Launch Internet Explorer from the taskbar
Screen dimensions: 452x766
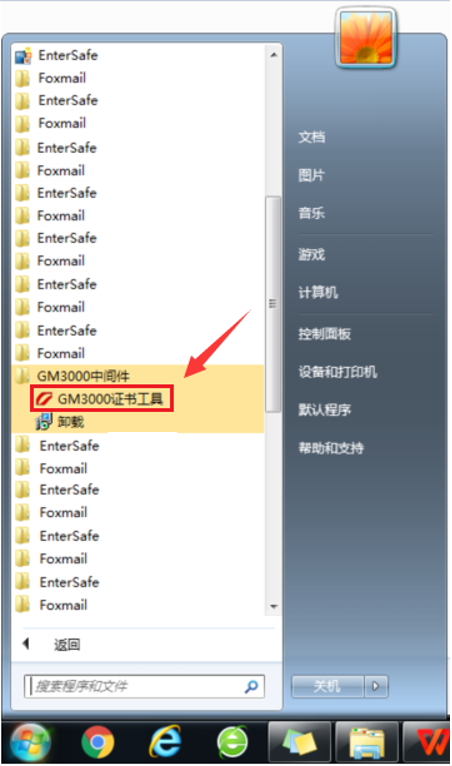point(165,742)
